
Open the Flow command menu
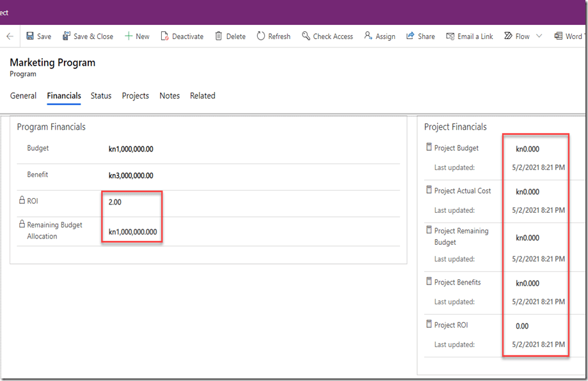click(x=517, y=36)
